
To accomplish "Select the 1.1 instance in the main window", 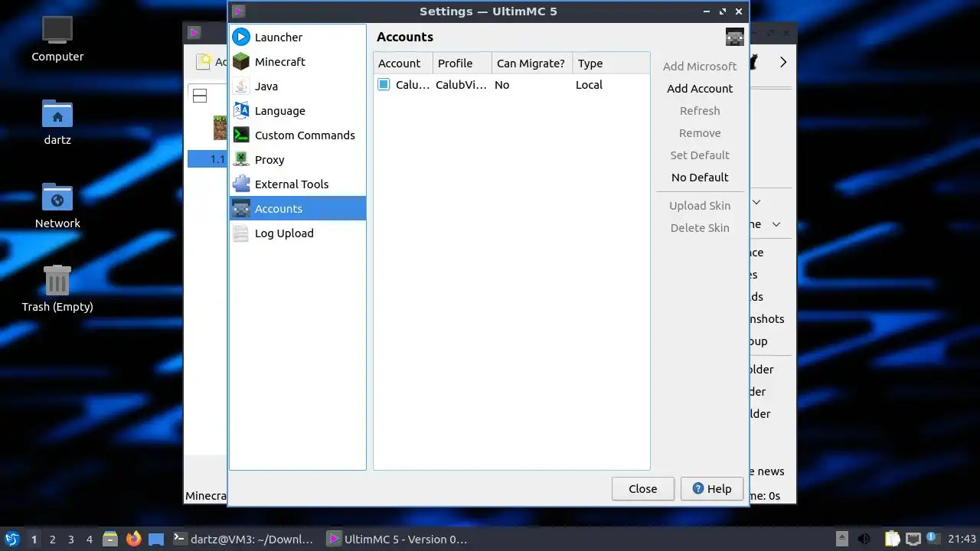I will tap(207, 159).
